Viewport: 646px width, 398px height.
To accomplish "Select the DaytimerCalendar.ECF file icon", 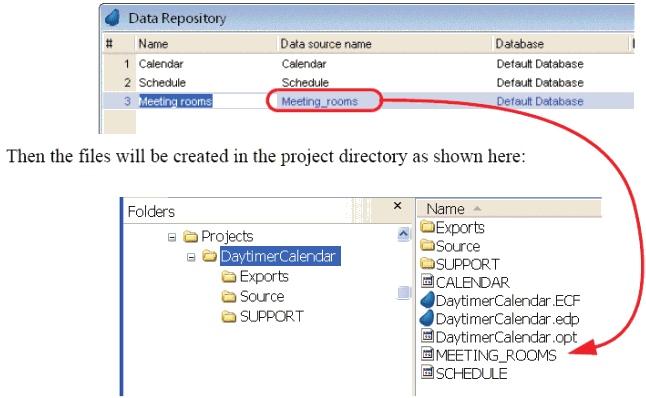I will tap(427, 300).
